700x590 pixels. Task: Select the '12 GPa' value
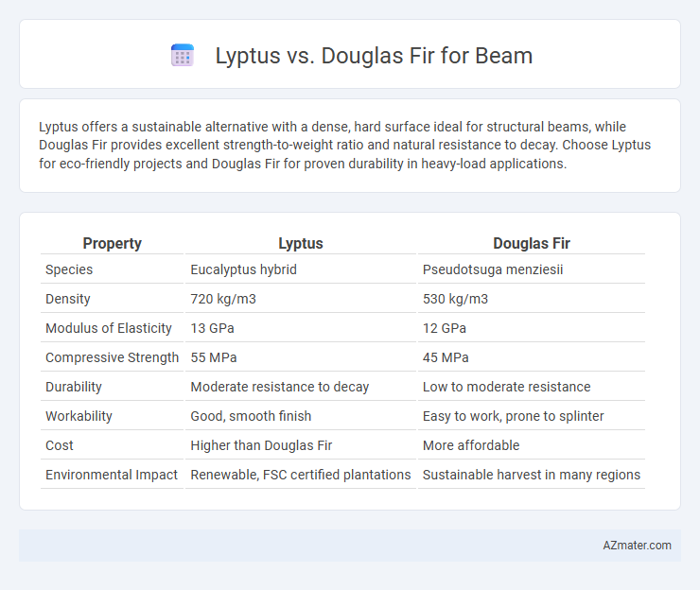pyautogui.click(x=445, y=328)
